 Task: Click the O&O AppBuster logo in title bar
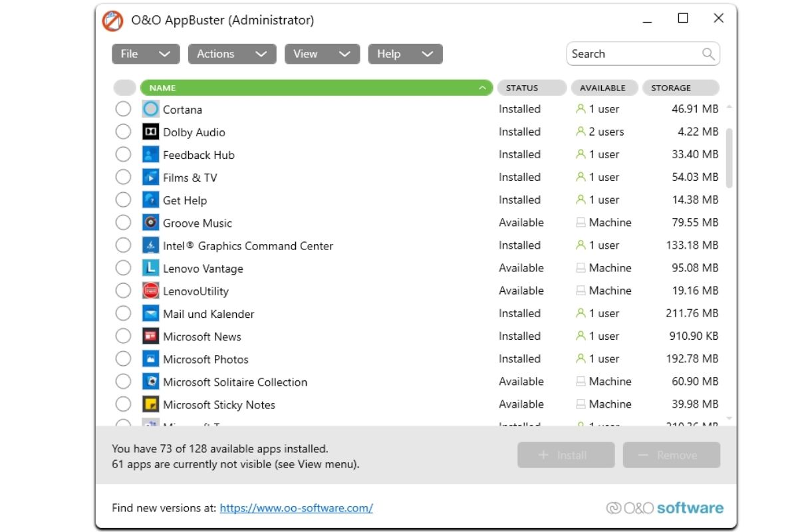point(112,21)
